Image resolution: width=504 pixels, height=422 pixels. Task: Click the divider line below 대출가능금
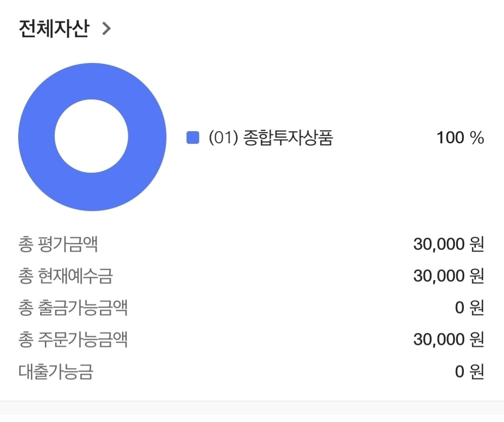(x=252, y=401)
